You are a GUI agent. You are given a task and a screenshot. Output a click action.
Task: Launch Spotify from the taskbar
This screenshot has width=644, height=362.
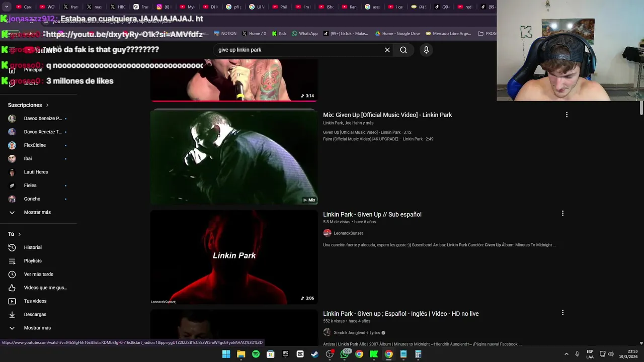(256, 354)
